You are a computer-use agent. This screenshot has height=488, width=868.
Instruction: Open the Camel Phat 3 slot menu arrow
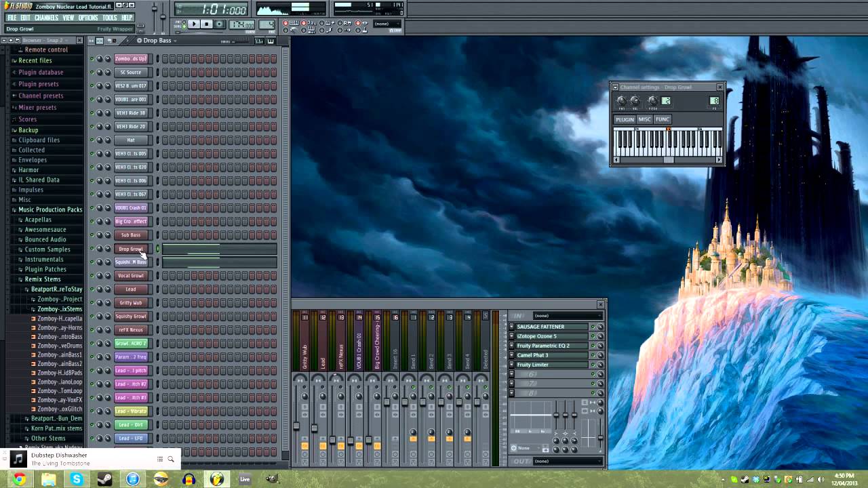(512, 355)
